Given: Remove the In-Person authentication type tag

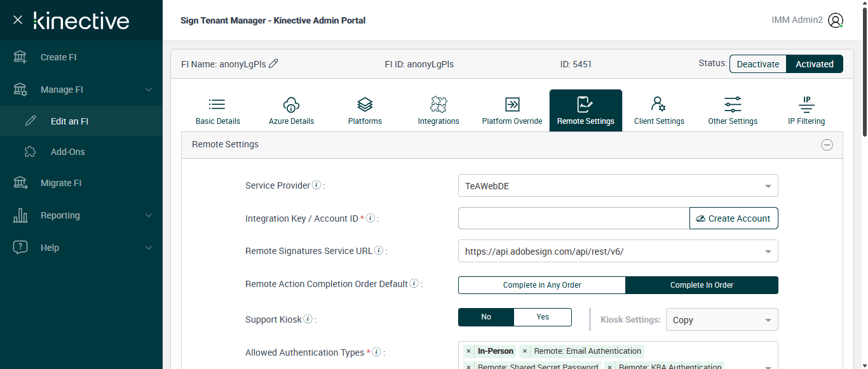Looking at the screenshot, I should coord(468,351).
